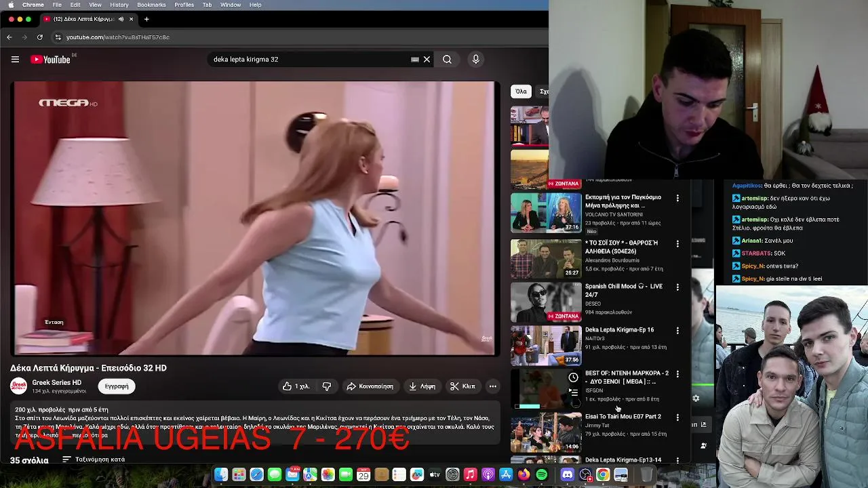Open Music from the Dock
The height and width of the screenshot is (488, 868).
(470, 474)
